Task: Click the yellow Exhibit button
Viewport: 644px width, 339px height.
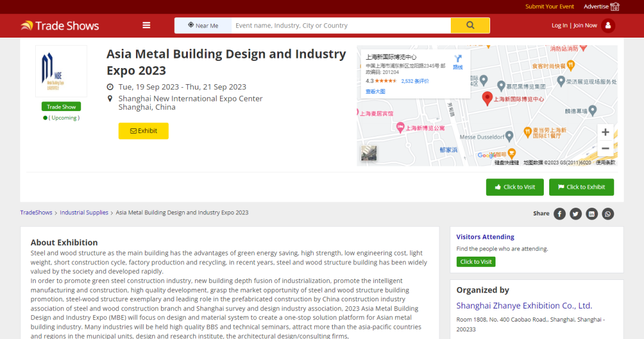Action: [143, 131]
